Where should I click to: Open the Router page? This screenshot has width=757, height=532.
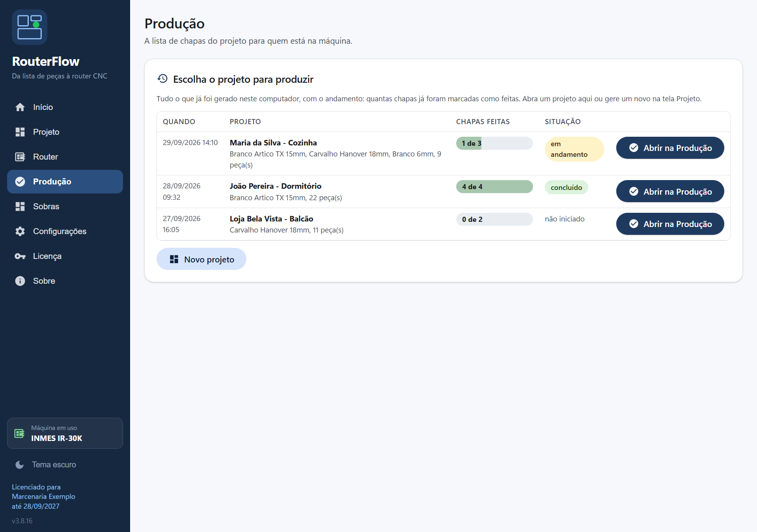click(65, 157)
